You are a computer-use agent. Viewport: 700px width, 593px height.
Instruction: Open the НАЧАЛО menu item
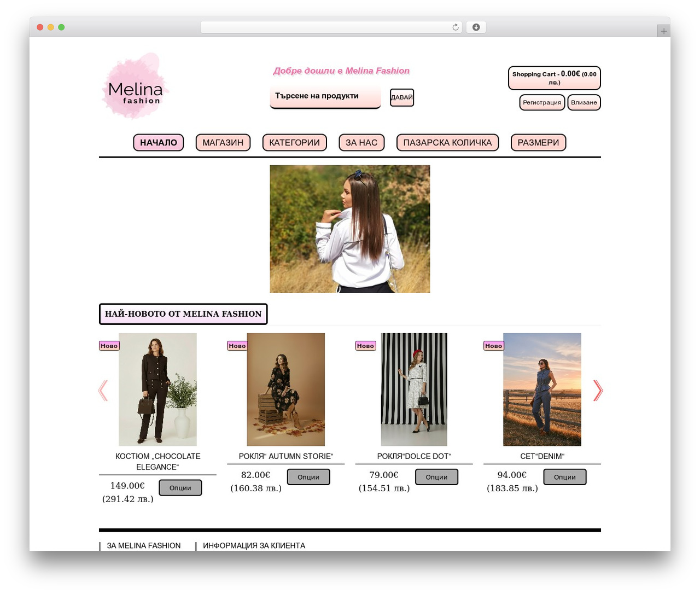[x=159, y=143]
